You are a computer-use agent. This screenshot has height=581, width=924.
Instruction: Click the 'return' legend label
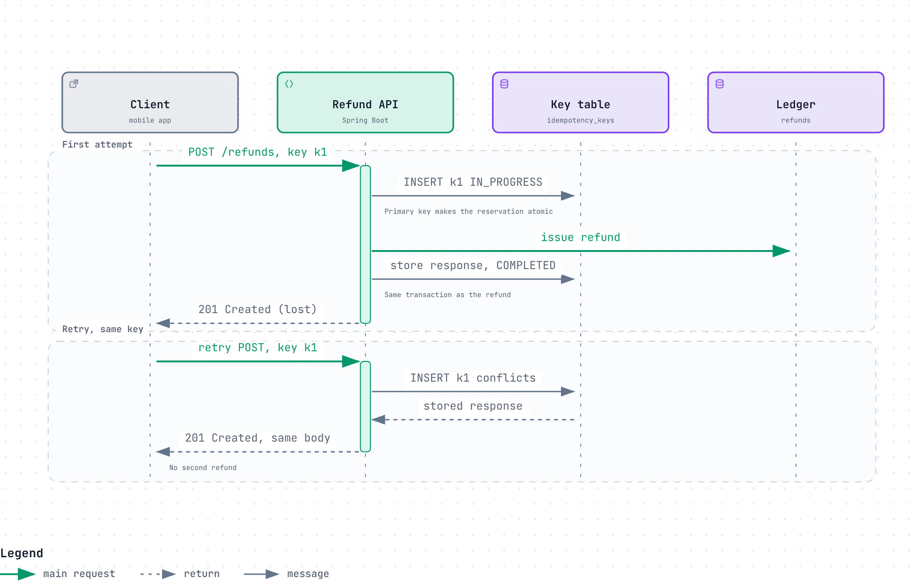point(202,574)
